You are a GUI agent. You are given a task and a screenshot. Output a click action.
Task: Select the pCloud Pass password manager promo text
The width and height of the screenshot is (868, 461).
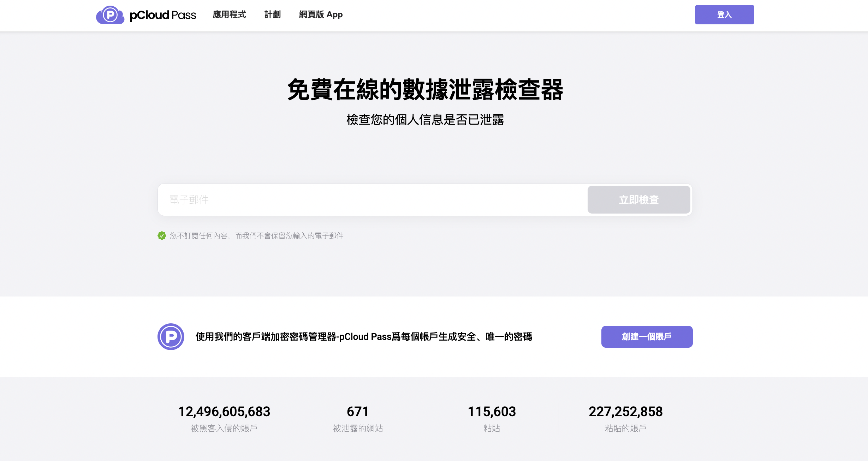point(364,336)
